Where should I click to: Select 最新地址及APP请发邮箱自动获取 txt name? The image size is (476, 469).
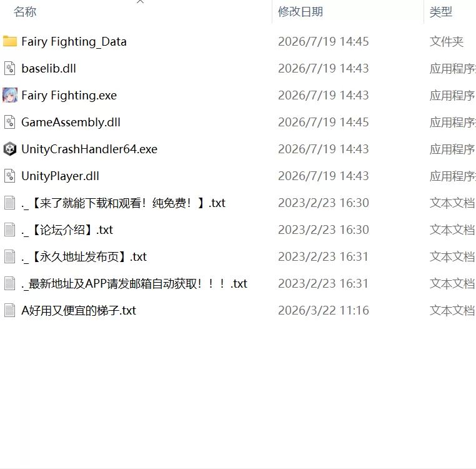tap(134, 283)
